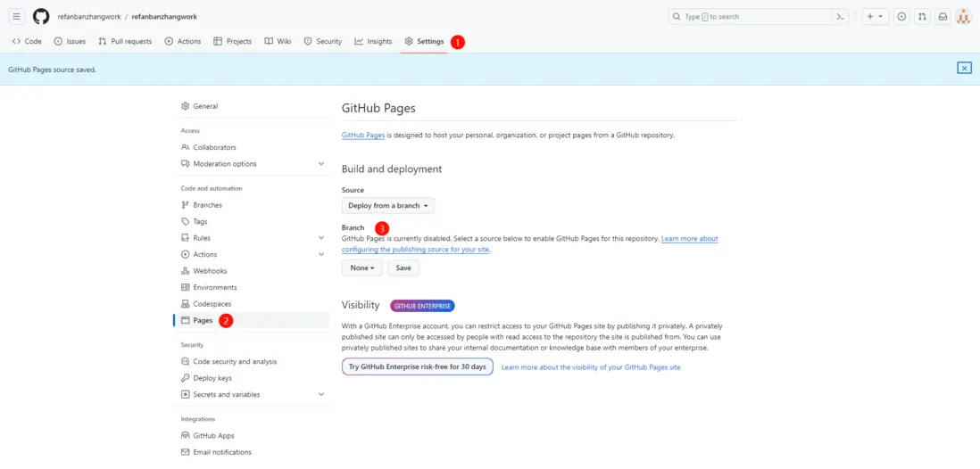Click the GitHub logo icon
980x469 pixels.
click(x=41, y=17)
